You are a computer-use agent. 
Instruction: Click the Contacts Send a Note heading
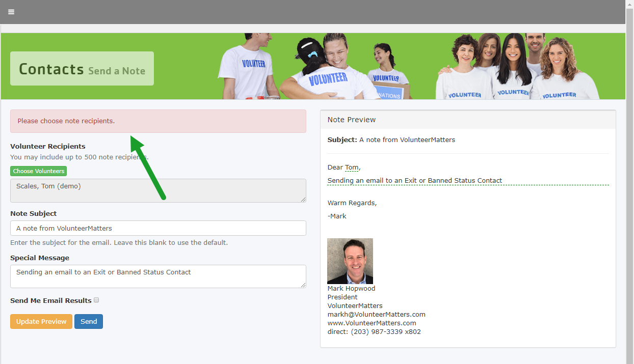82,69
